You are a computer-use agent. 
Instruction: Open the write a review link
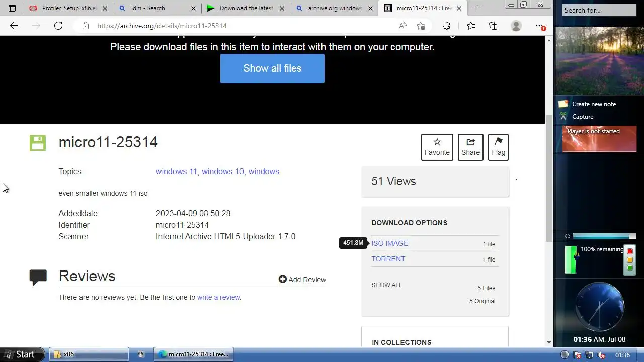[x=219, y=297]
